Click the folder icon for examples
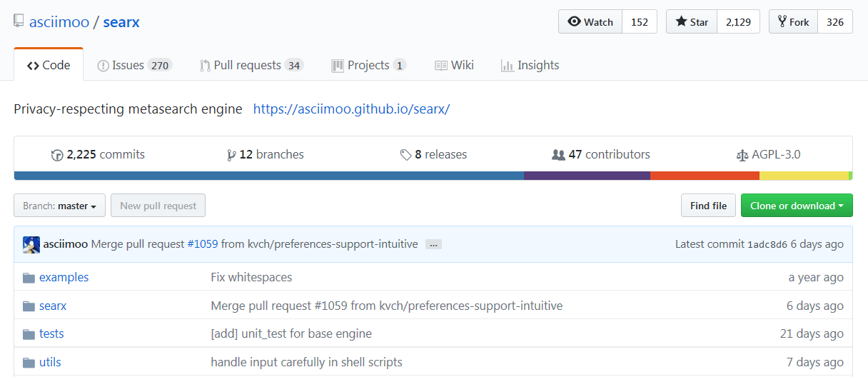This screenshot has width=868, height=377. point(29,278)
